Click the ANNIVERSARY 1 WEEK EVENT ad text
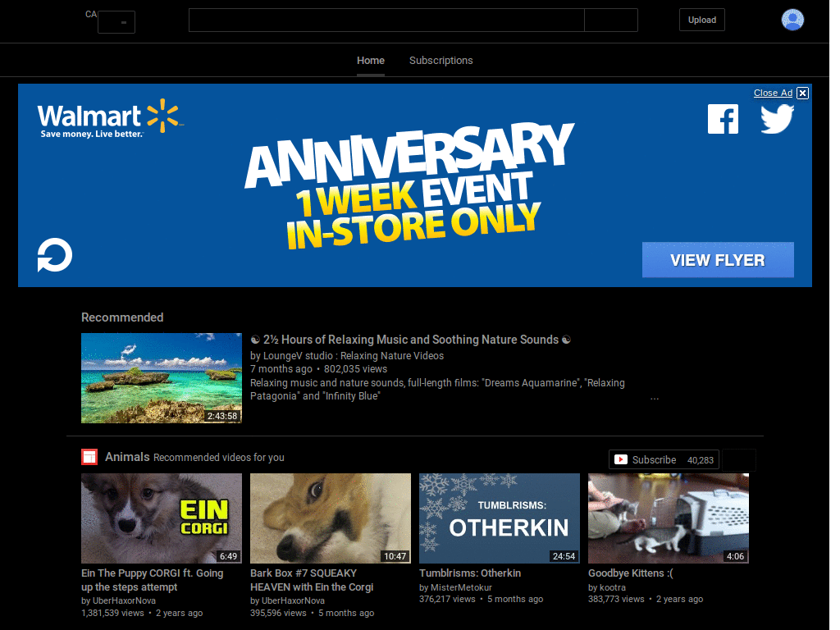The image size is (840, 630). coord(410,186)
